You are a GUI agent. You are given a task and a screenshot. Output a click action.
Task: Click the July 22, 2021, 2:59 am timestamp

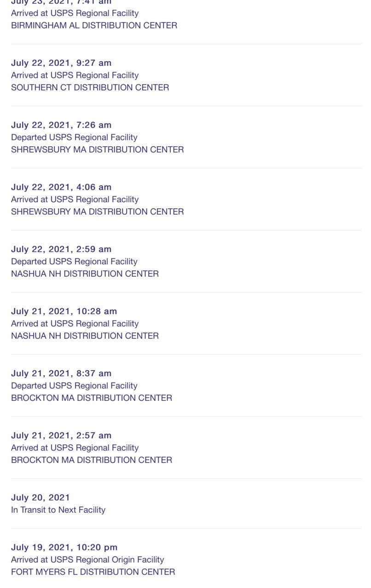(x=61, y=249)
